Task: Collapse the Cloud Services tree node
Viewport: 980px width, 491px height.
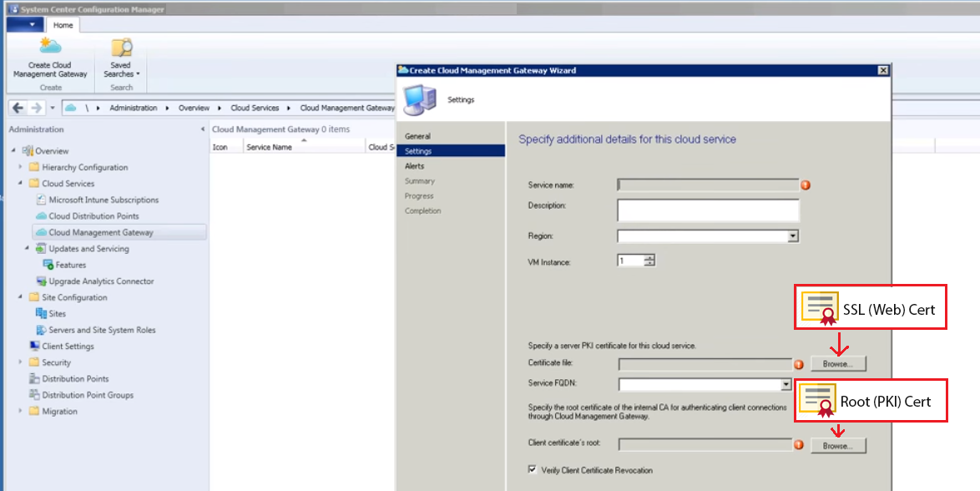Action: pos(21,183)
